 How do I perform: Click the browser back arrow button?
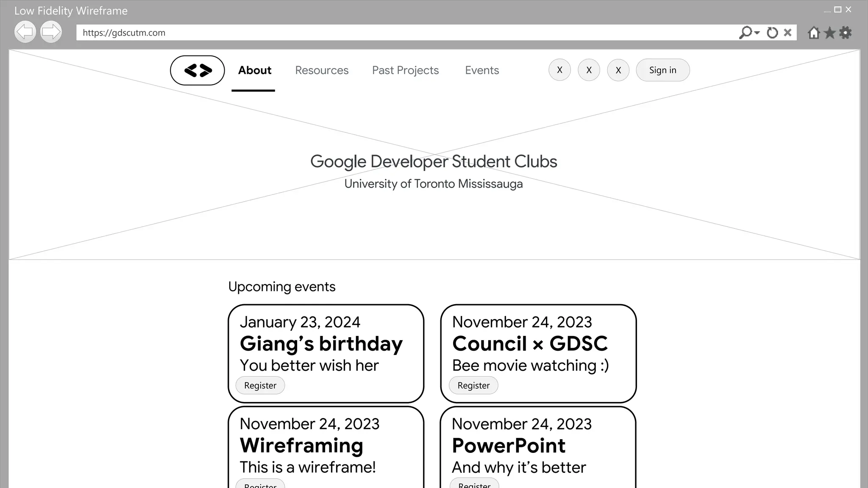click(25, 32)
